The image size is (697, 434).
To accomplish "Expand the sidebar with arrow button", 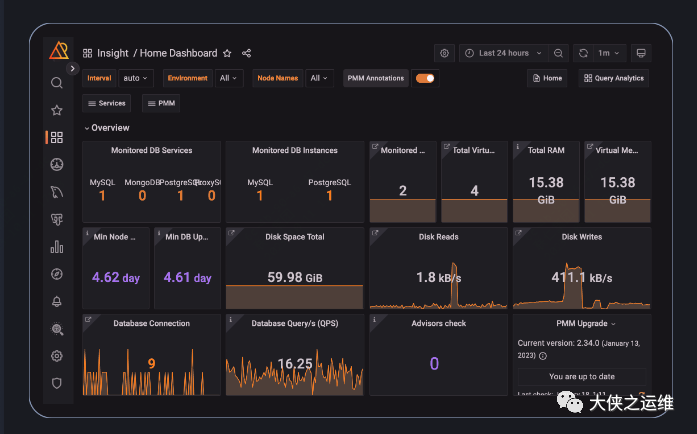I will (72, 68).
